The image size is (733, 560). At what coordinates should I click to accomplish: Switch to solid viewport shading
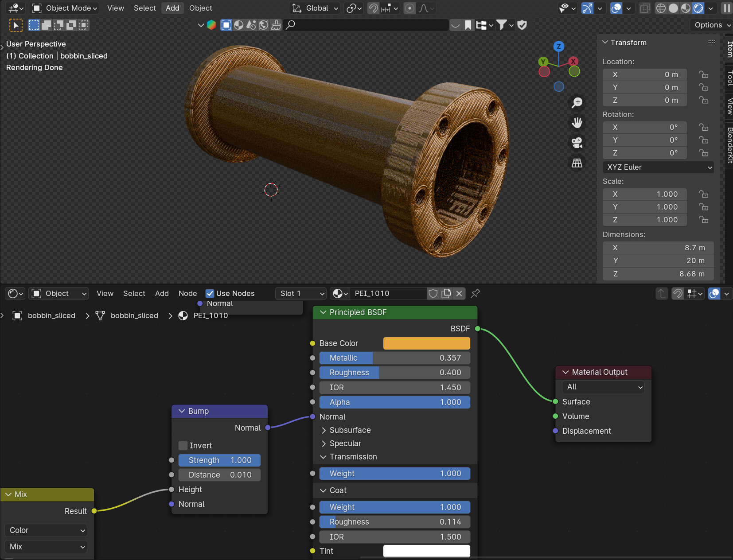point(673,8)
